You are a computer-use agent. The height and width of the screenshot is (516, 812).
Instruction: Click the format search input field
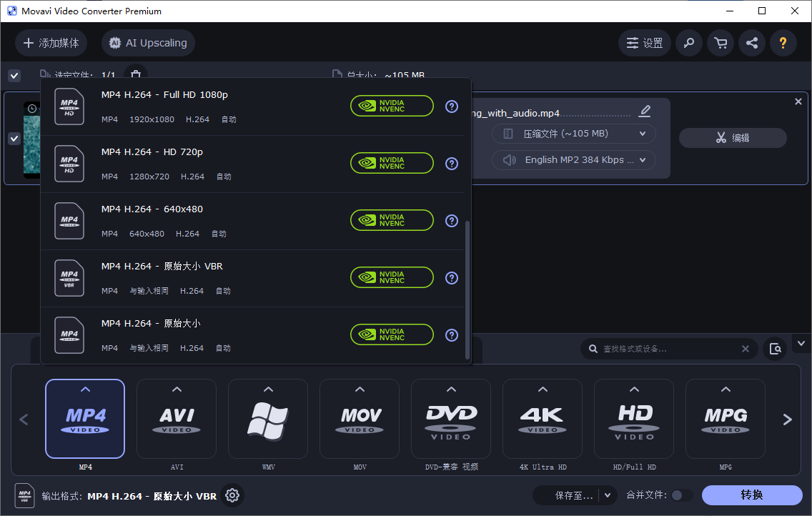(669, 349)
